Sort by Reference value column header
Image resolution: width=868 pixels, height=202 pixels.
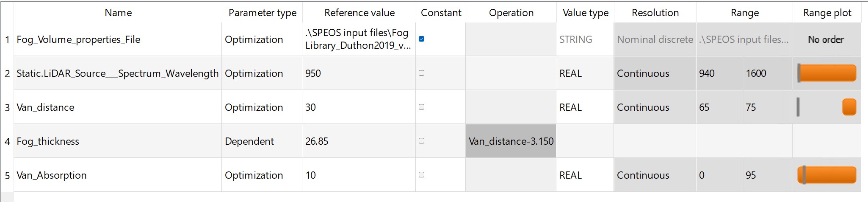pyautogui.click(x=359, y=13)
